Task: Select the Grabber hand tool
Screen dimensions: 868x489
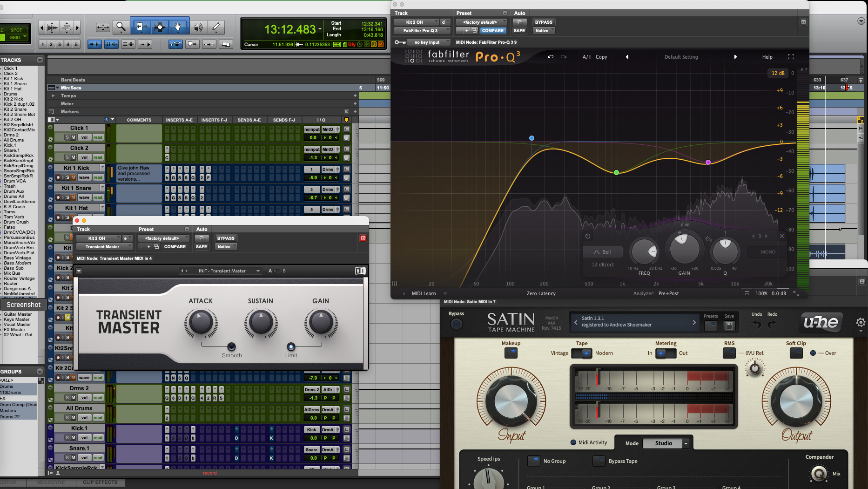Action: (178, 27)
